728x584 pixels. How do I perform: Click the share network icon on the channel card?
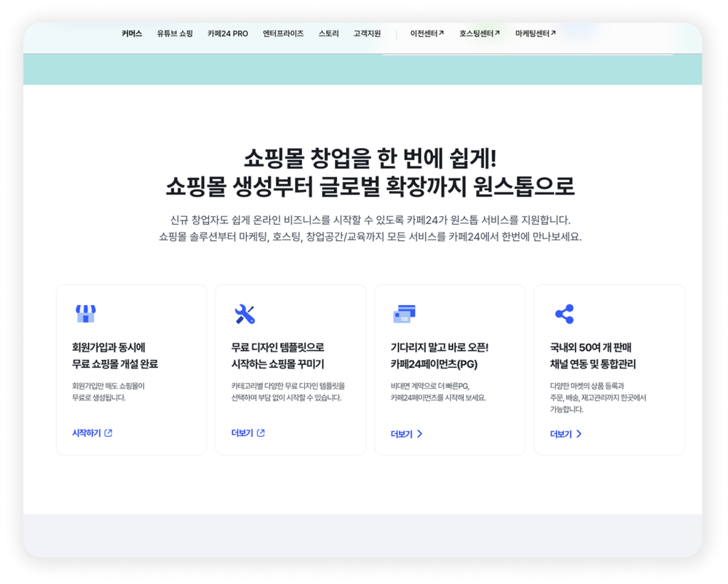click(564, 313)
